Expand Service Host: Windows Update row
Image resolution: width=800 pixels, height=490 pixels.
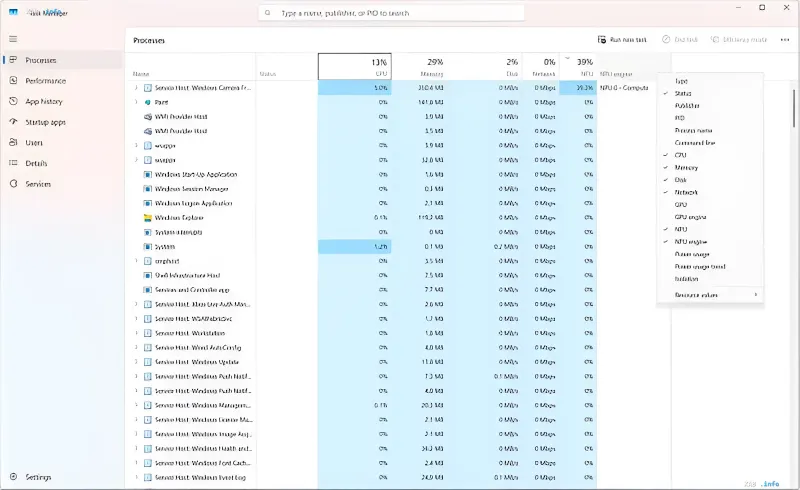(x=136, y=362)
